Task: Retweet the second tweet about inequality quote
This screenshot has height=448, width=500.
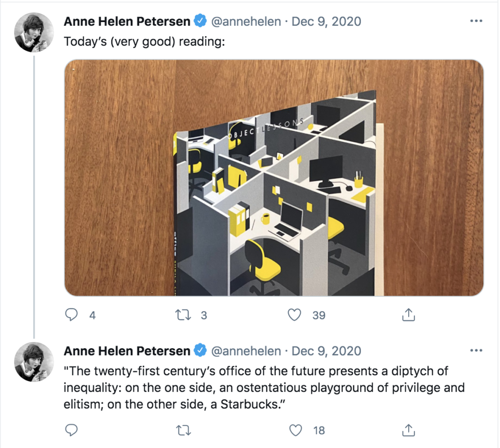Action: (x=184, y=430)
